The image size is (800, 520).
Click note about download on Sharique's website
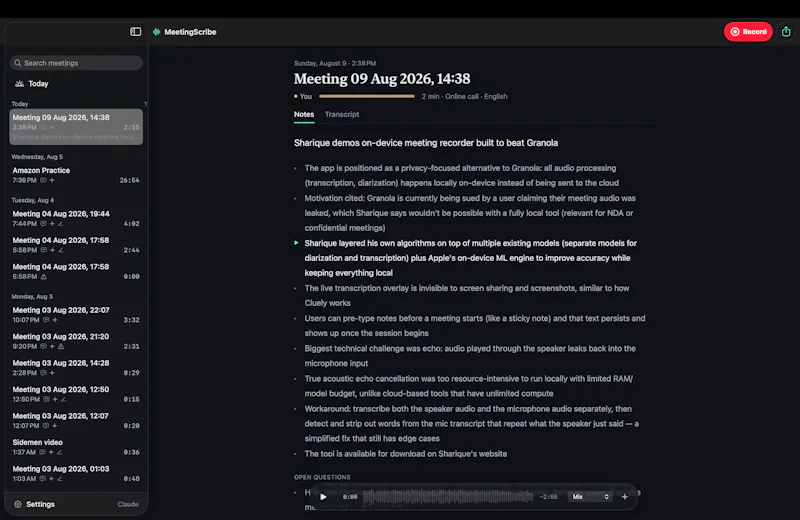pos(406,454)
